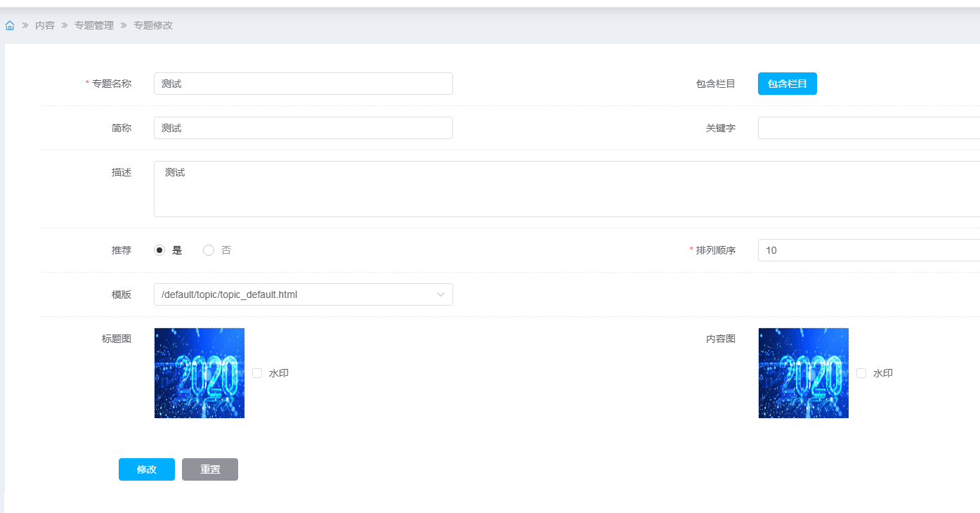
Task: Submit with the 修改 button
Action: (147, 469)
